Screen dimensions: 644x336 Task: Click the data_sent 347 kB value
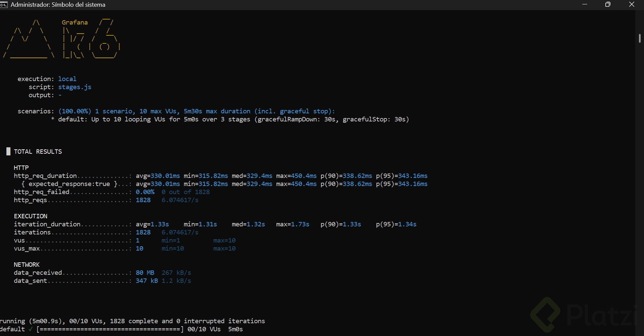(147, 281)
